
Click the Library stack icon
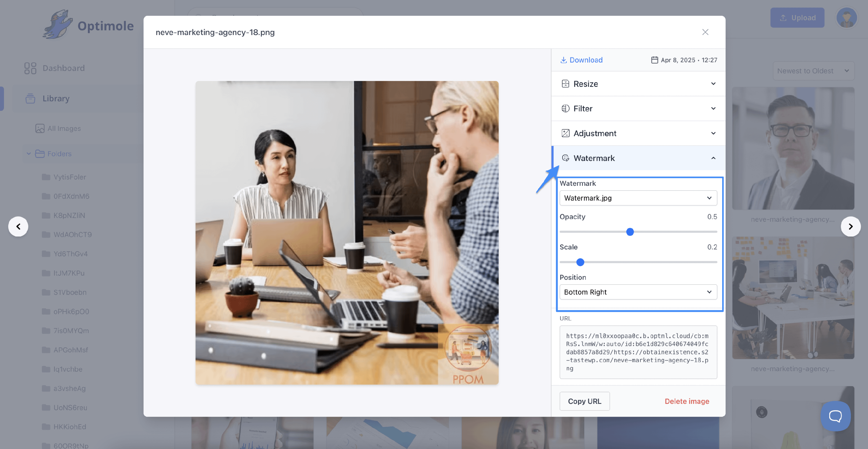click(x=30, y=98)
